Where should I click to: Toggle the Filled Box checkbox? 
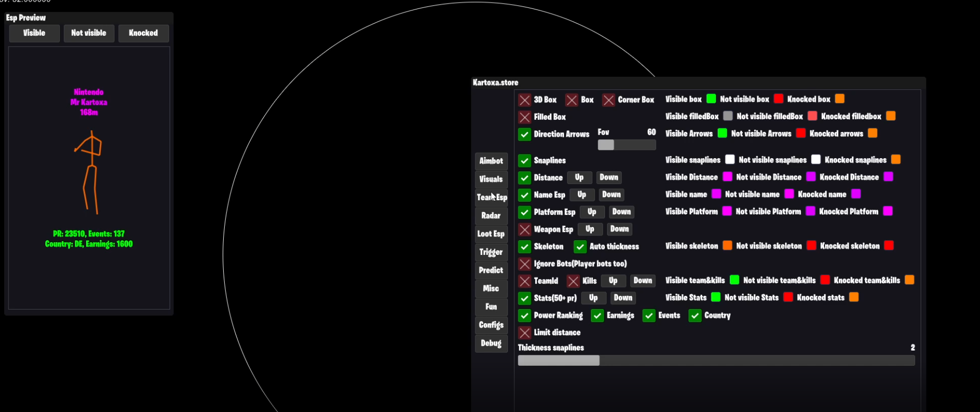click(x=525, y=117)
